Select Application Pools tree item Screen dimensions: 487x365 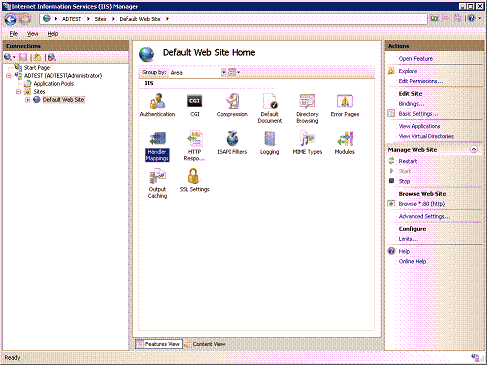(54, 84)
